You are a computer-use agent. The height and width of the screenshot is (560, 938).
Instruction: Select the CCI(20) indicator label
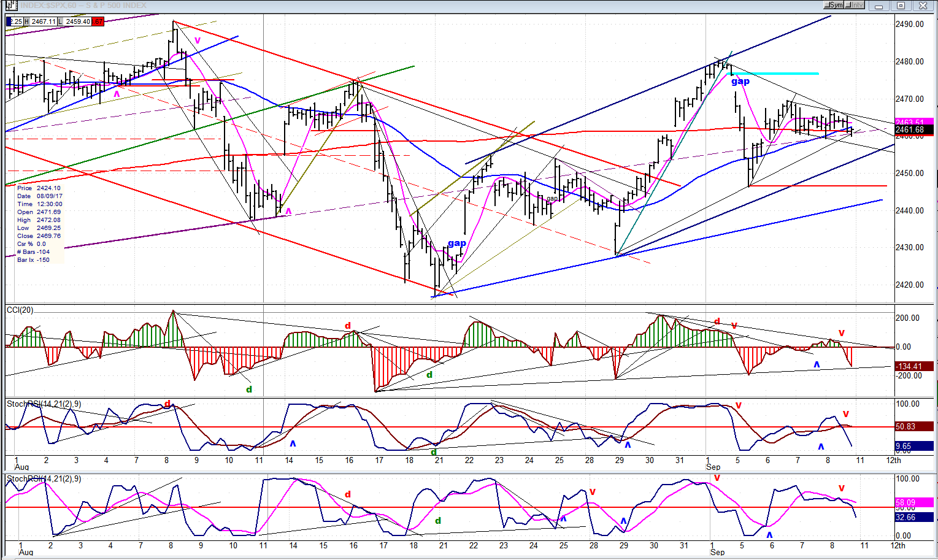(20, 310)
